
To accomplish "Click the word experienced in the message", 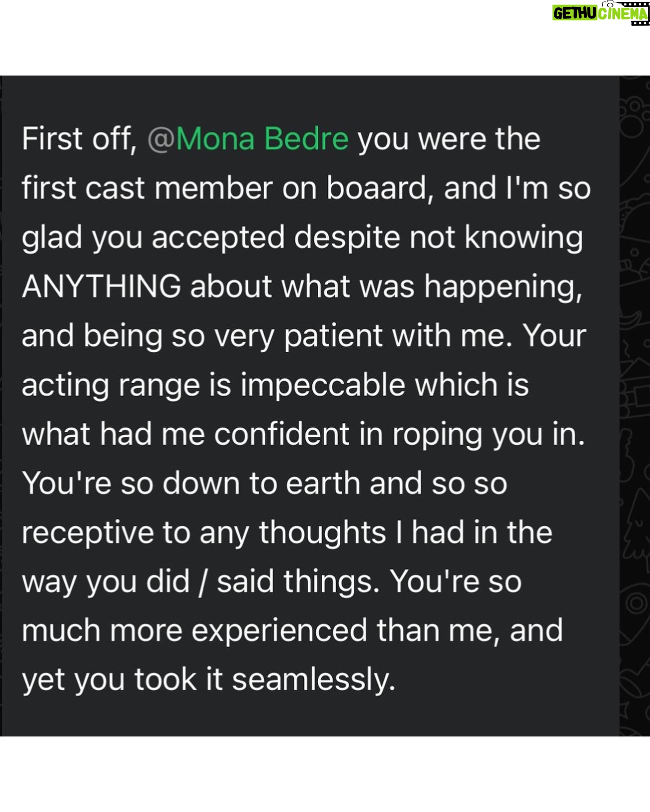I will pyautogui.click(x=279, y=631).
